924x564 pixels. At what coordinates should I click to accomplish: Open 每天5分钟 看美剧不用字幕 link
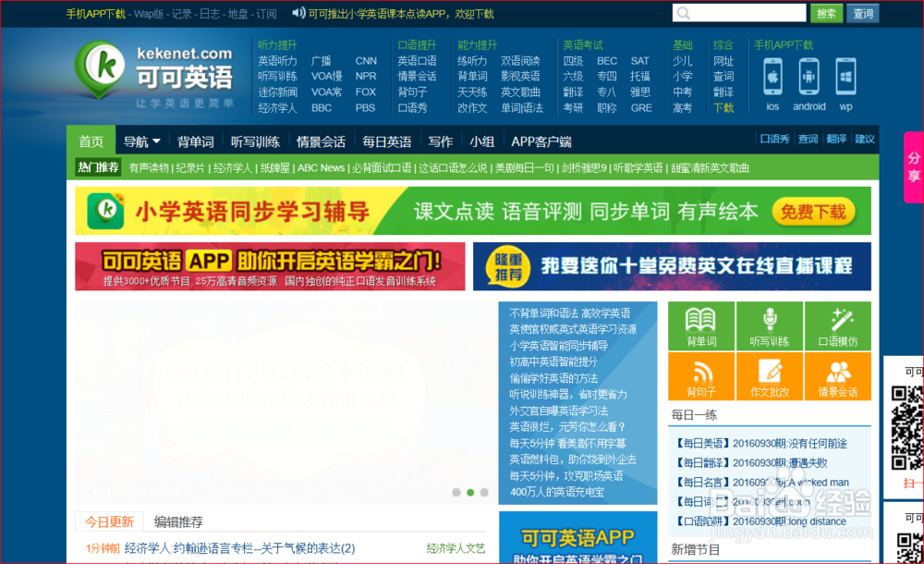click(567, 444)
